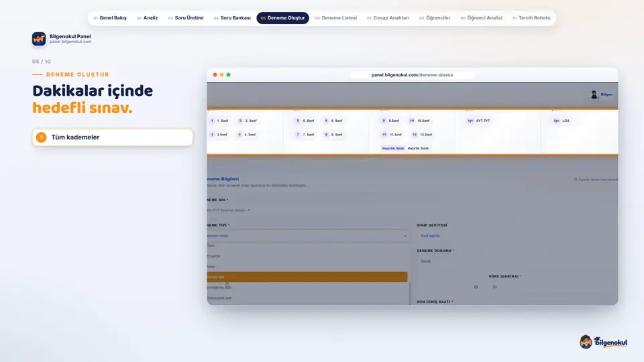The height and width of the screenshot is (362, 644).
Task: Pick the 3. Sınıf grade chip
Action: coord(219,135)
